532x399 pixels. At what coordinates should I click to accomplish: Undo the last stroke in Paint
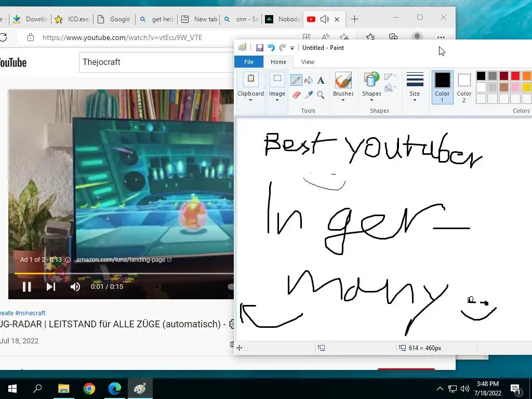coord(271,48)
